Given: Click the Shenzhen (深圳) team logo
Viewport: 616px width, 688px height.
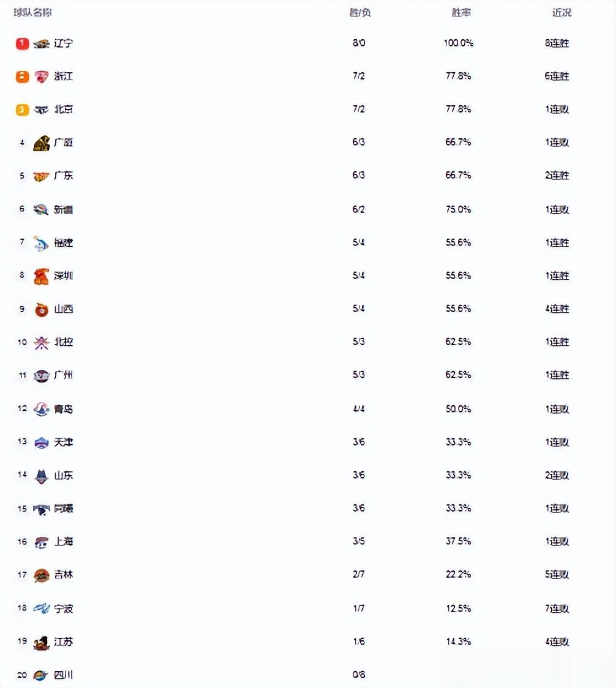Looking at the screenshot, I should pyautogui.click(x=41, y=277).
